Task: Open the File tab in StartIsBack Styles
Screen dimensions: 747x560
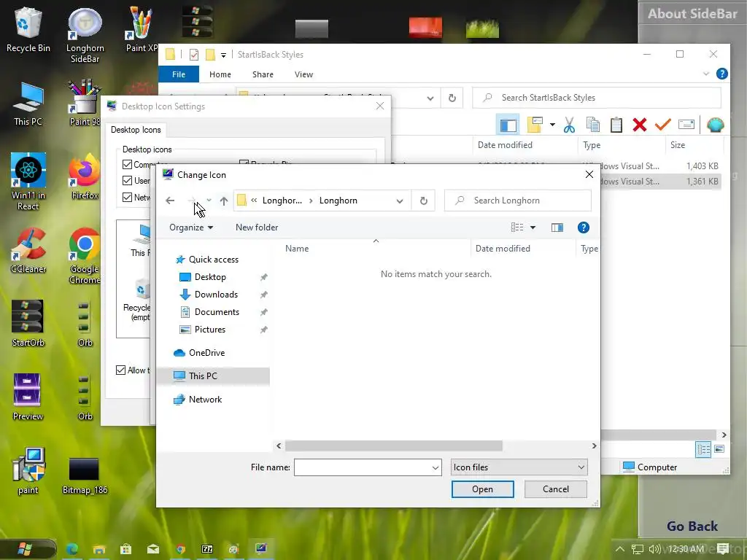Action: pos(179,74)
